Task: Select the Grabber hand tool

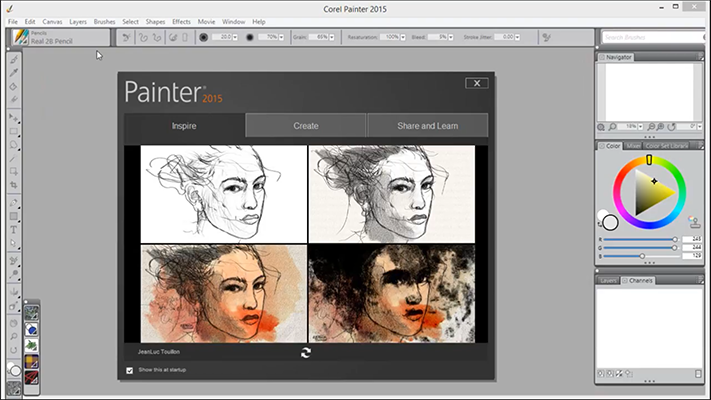Action: 14,323
